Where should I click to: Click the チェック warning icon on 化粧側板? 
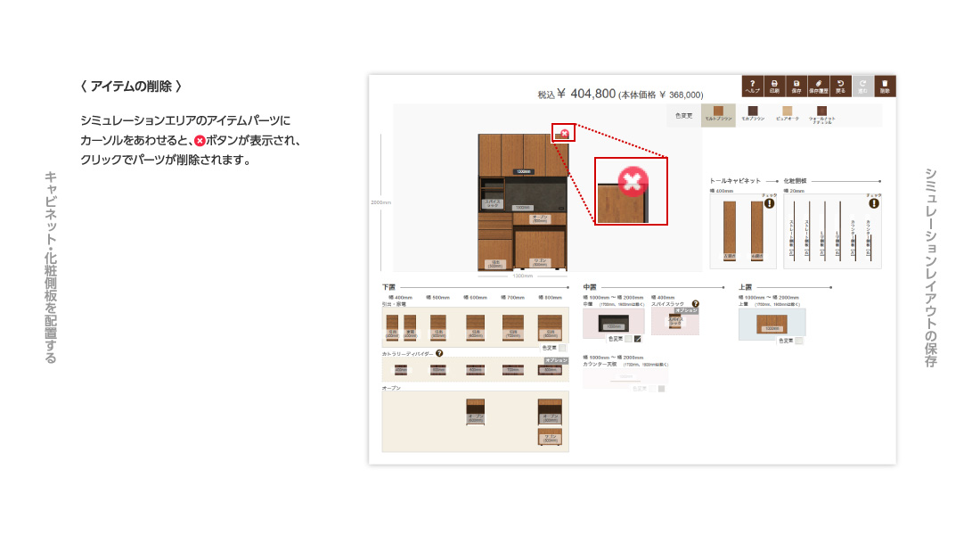pos(873,203)
